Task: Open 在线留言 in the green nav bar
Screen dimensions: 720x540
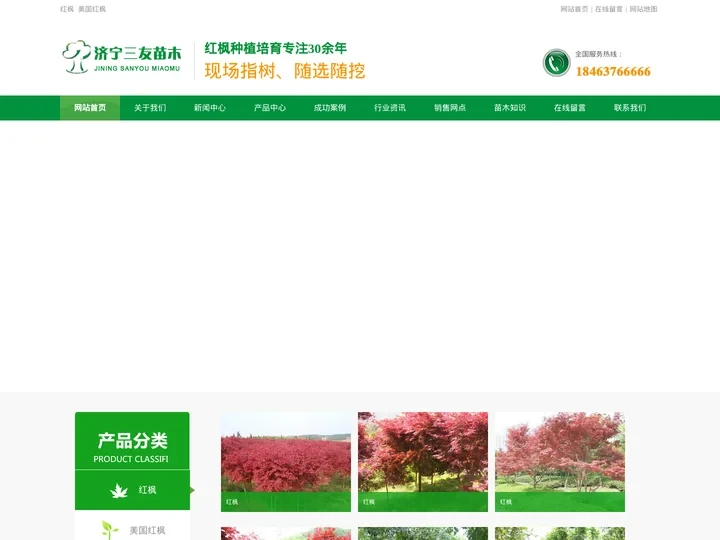Action: click(570, 108)
